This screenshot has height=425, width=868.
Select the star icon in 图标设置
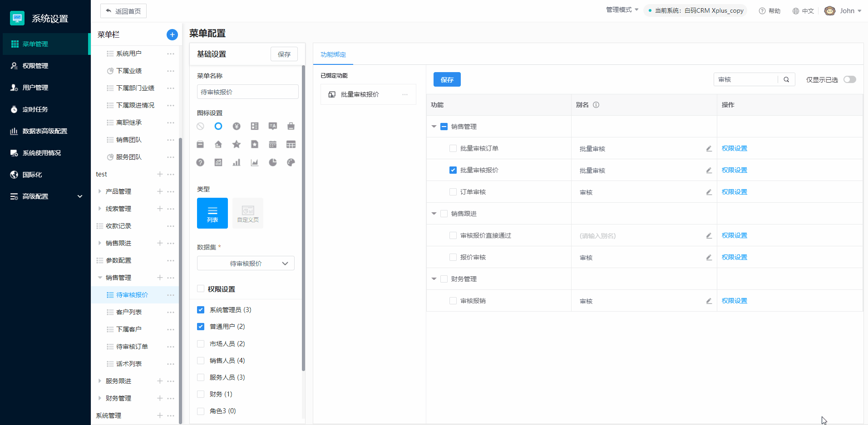click(x=236, y=144)
